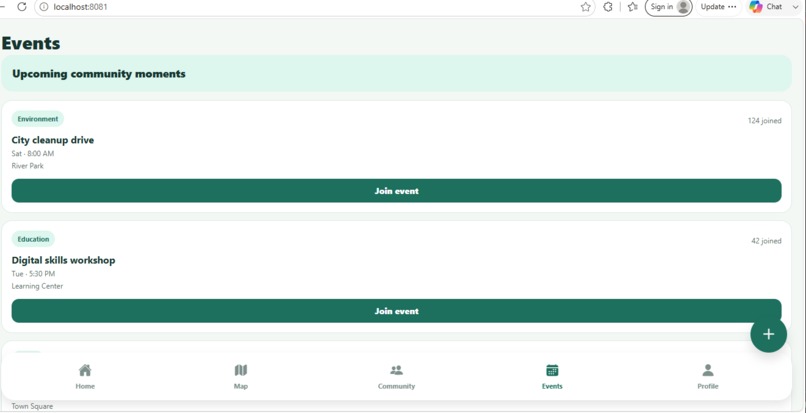Open Copilot Chat icon
This screenshot has width=806, height=413.
point(756,7)
